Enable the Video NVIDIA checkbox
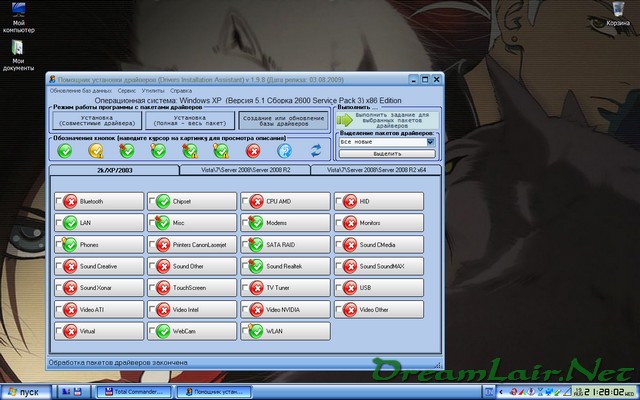Image resolution: width=640 pixels, height=400 pixels. coord(245,309)
